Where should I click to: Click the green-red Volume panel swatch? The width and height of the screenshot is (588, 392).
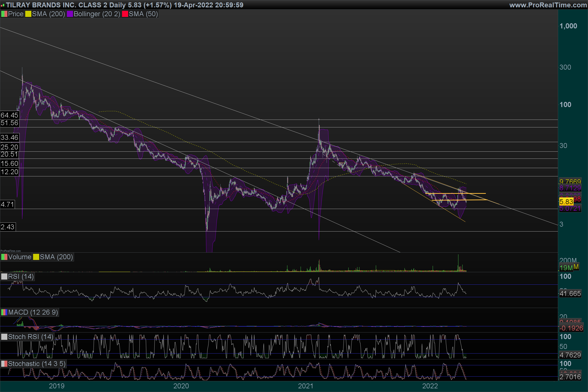tap(4, 257)
